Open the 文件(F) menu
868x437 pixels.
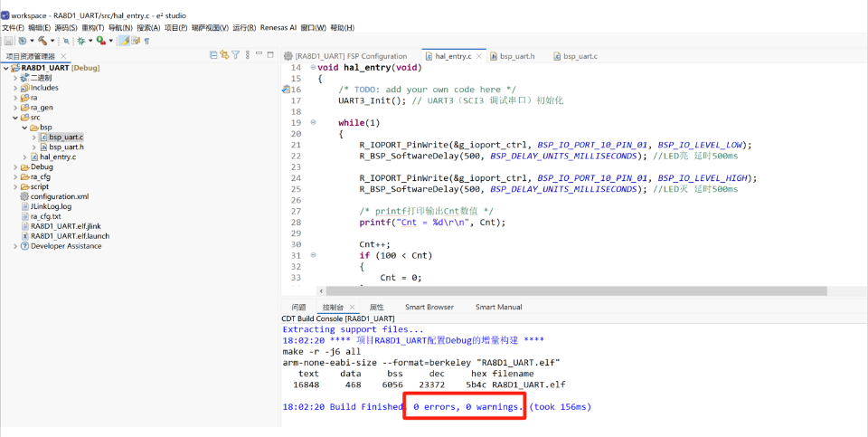pyautogui.click(x=13, y=28)
